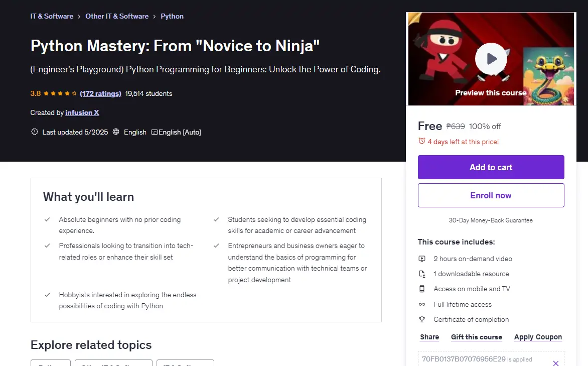Click Gift this course
Image resolution: width=588 pixels, height=366 pixels.
(x=477, y=337)
